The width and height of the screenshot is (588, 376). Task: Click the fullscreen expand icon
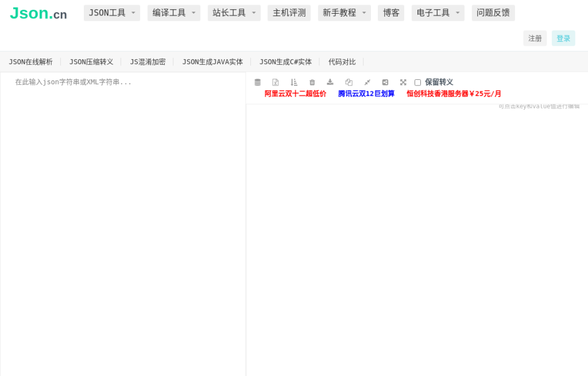click(x=403, y=82)
